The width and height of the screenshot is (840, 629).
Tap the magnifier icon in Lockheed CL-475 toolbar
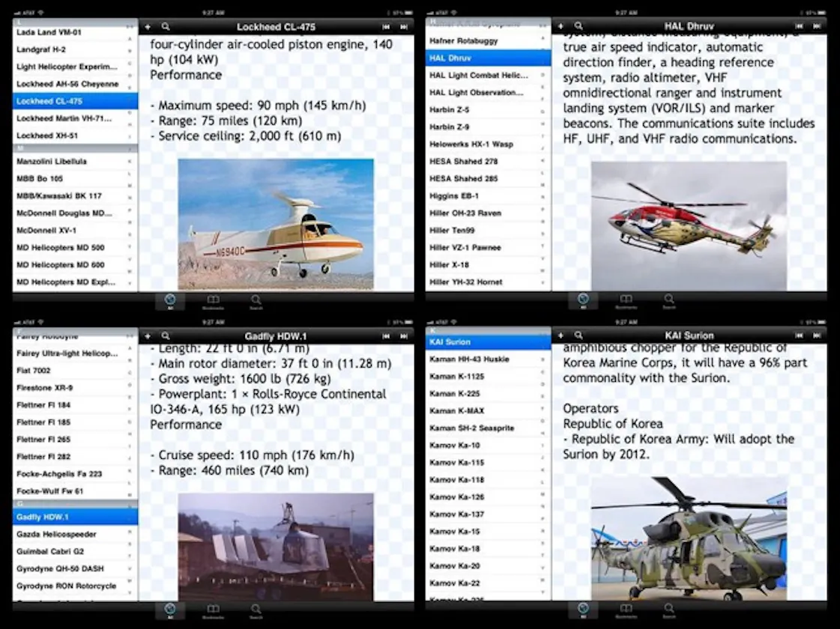click(x=166, y=26)
